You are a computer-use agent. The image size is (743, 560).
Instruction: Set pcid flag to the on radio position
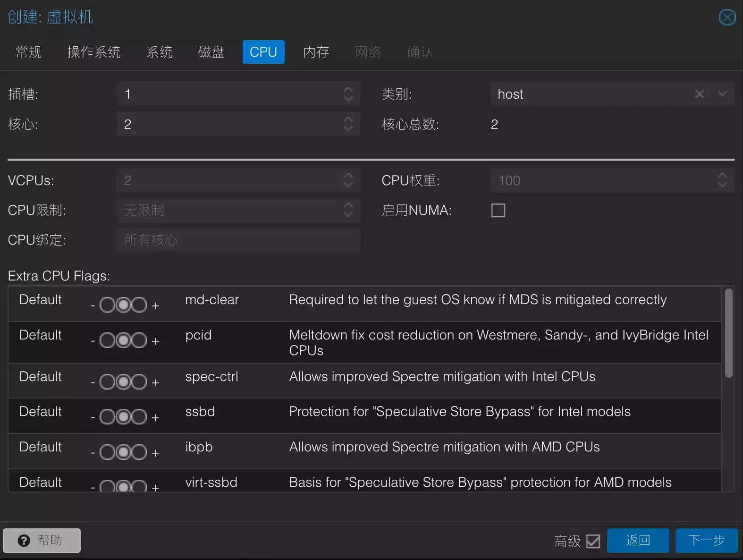(x=139, y=340)
